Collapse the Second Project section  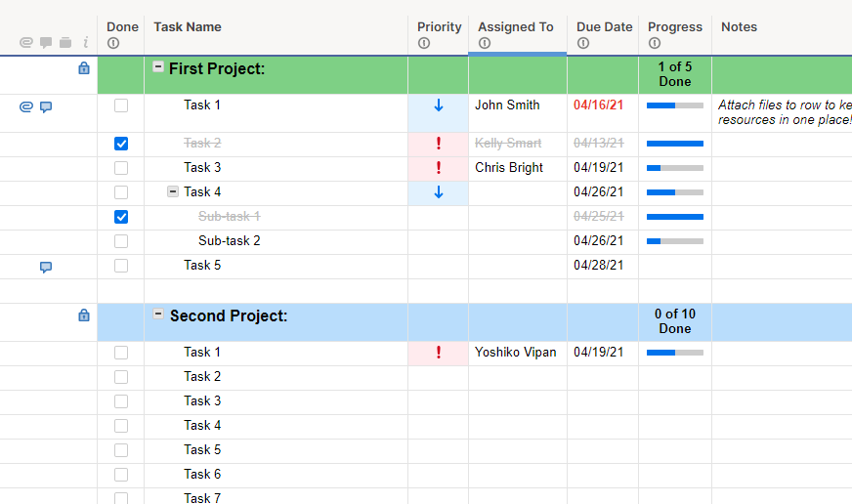pyautogui.click(x=158, y=315)
